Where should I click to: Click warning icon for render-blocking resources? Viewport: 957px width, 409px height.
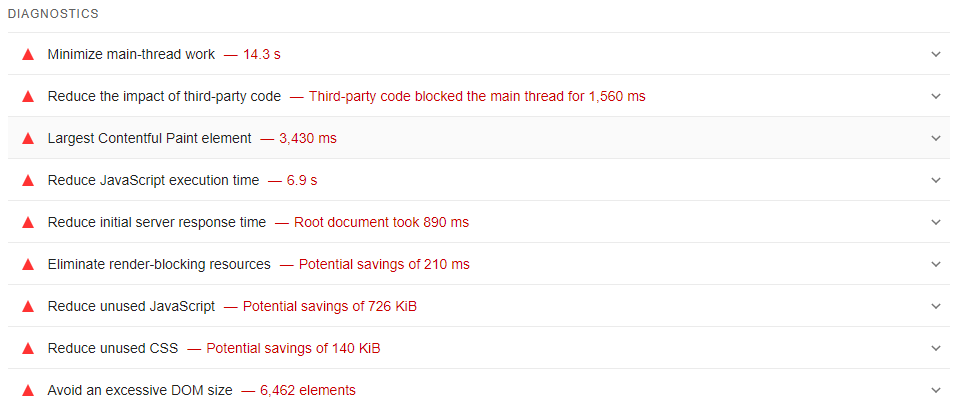(28, 264)
